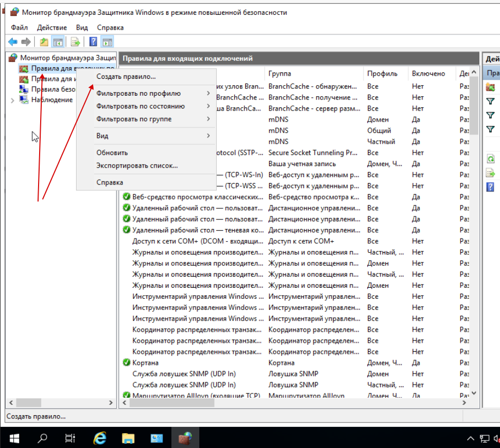The height and width of the screenshot is (448, 500).
Task: Open the Действие menu
Action: pyautogui.click(x=52, y=28)
